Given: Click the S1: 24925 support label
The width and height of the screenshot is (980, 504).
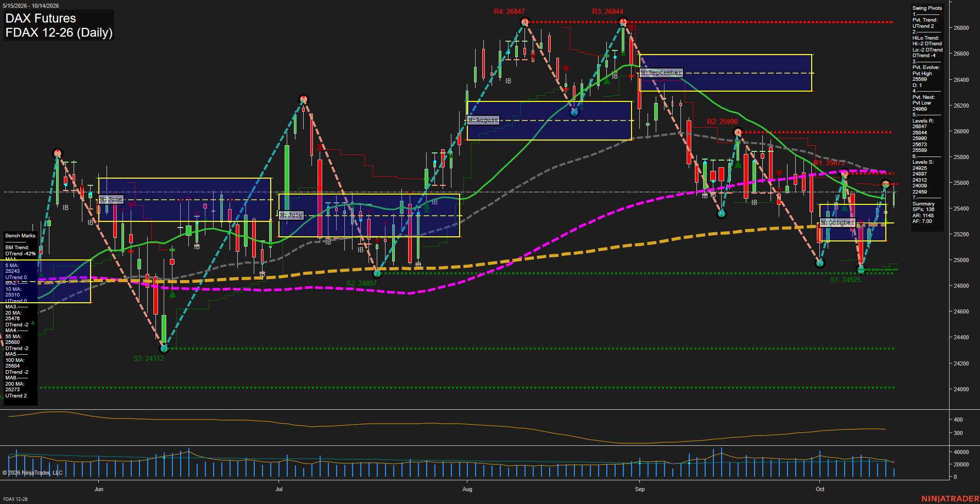Looking at the screenshot, I should pos(845,280).
